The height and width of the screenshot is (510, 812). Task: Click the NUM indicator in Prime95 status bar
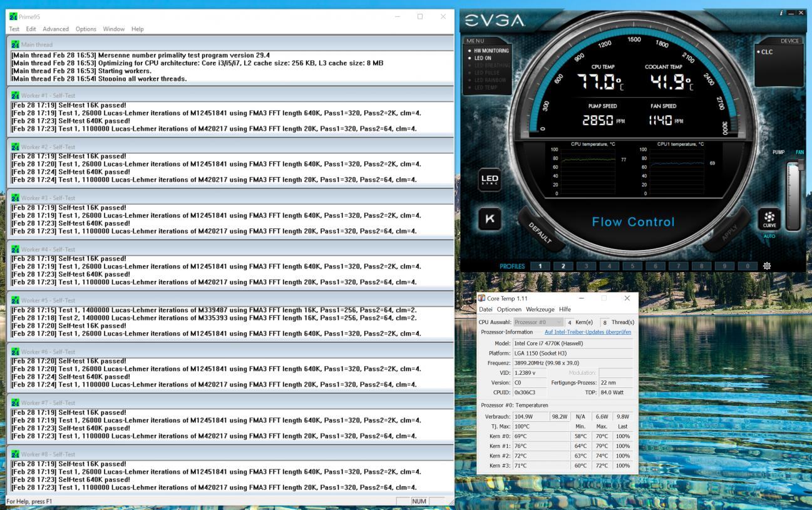coord(419,501)
